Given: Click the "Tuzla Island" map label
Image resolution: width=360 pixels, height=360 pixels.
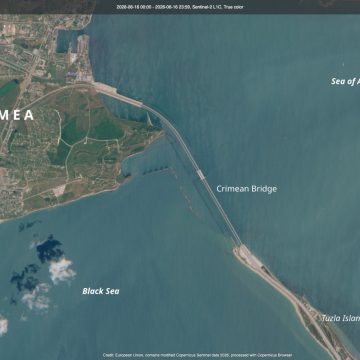Looking at the screenshot, I should pyautogui.click(x=341, y=318).
